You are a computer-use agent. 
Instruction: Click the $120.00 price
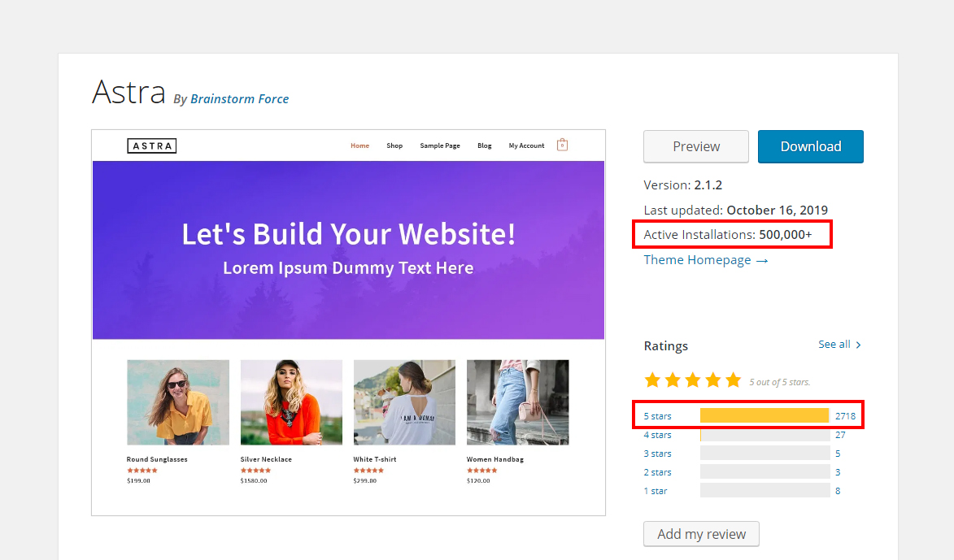pos(478,481)
